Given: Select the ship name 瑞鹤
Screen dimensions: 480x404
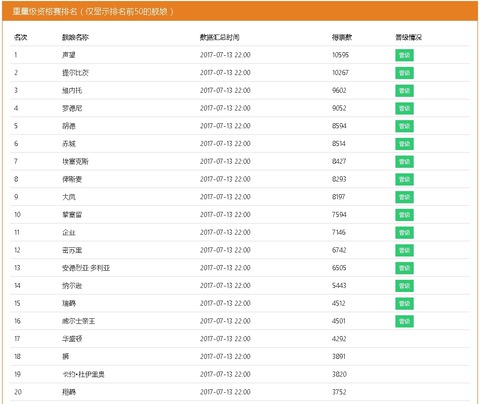Looking at the screenshot, I should coord(69,303).
